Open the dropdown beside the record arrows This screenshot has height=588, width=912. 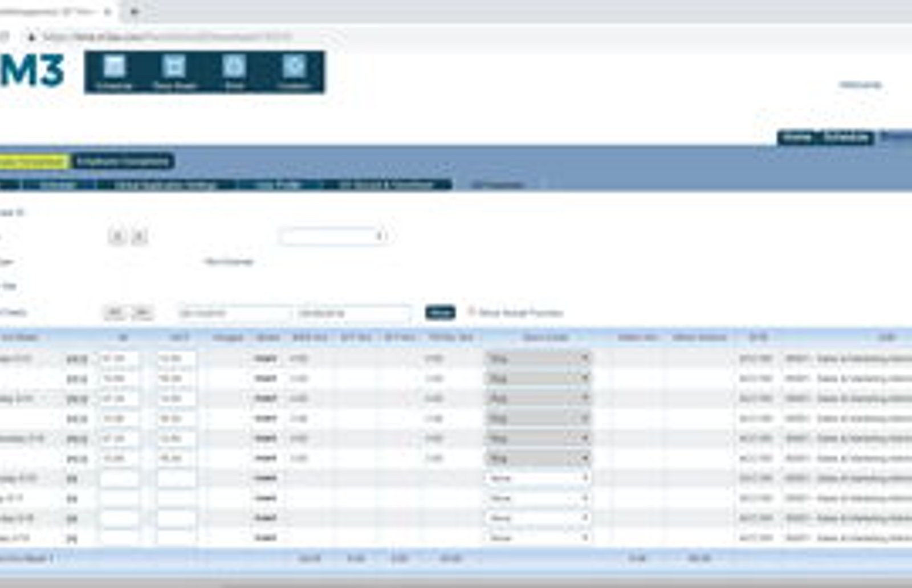click(x=334, y=236)
